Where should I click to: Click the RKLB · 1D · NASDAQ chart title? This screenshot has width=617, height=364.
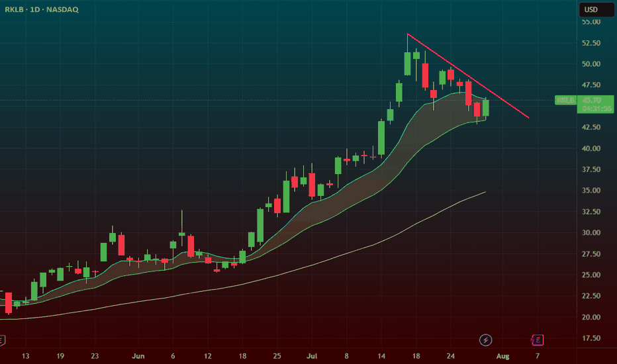click(42, 9)
